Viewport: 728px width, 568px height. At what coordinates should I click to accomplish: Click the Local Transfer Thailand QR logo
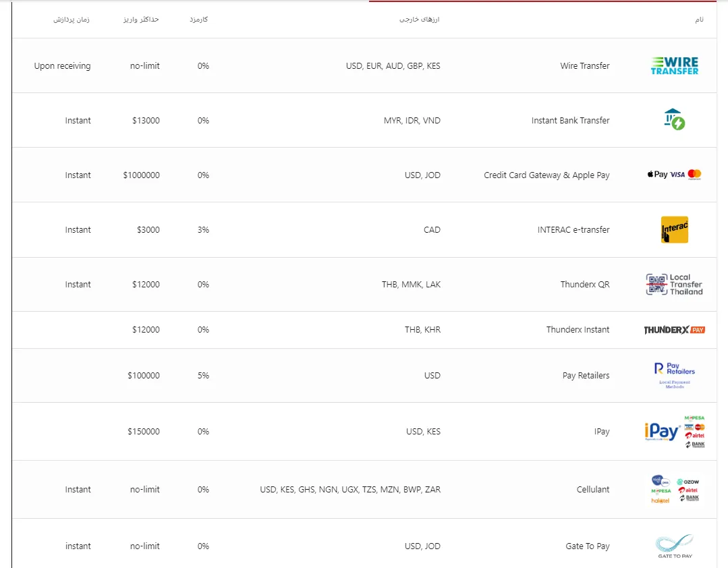(x=674, y=284)
